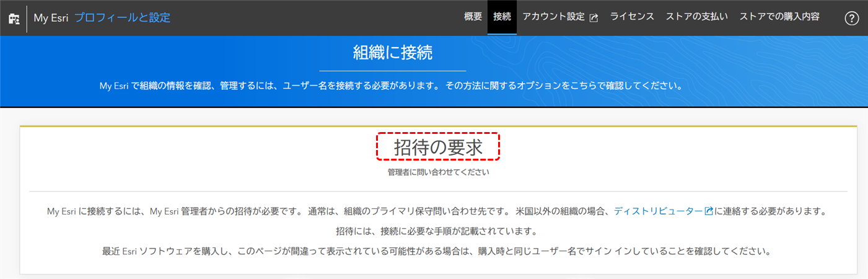The width and height of the screenshot is (868, 279).
Task: Click the 招待の要求 heading
Action: pos(438,148)
